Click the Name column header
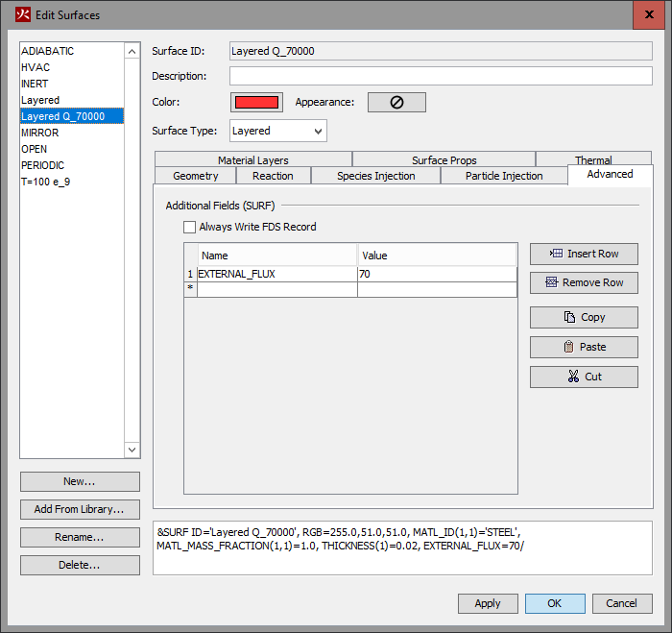672x633 pixels. pos(277,256)
